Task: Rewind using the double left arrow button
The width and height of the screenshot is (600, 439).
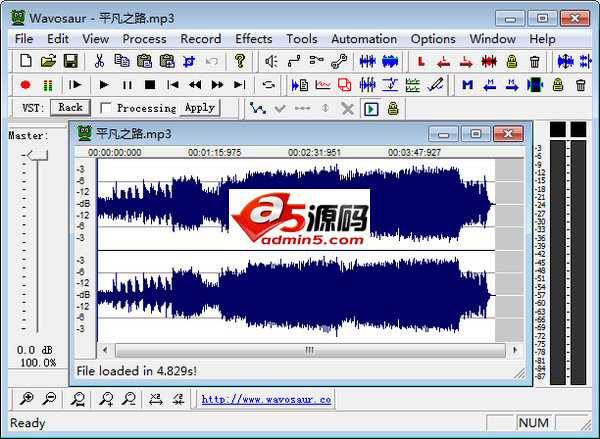Action: coord(195,85)
